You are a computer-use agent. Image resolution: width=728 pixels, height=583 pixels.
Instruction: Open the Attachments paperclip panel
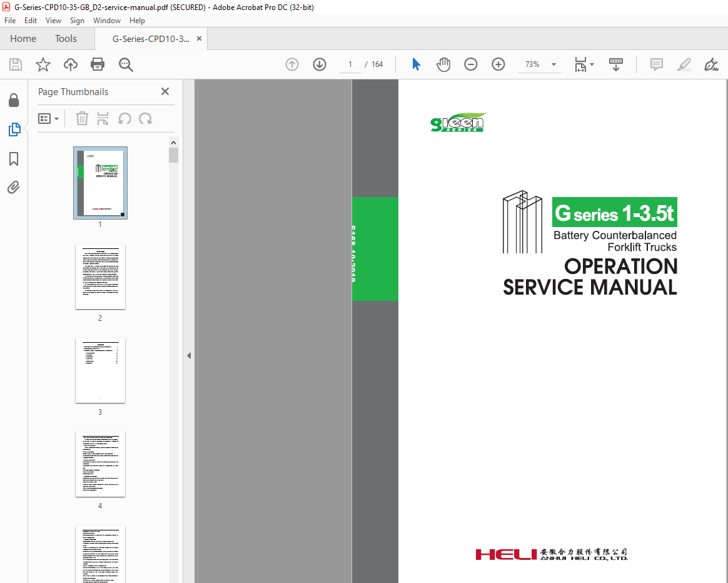pyautogui.click(x=14, y=187)
